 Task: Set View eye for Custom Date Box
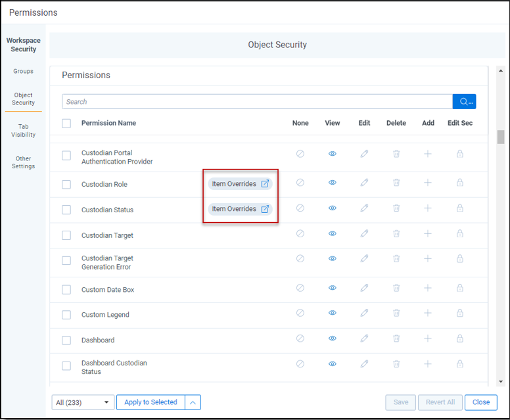332,288
